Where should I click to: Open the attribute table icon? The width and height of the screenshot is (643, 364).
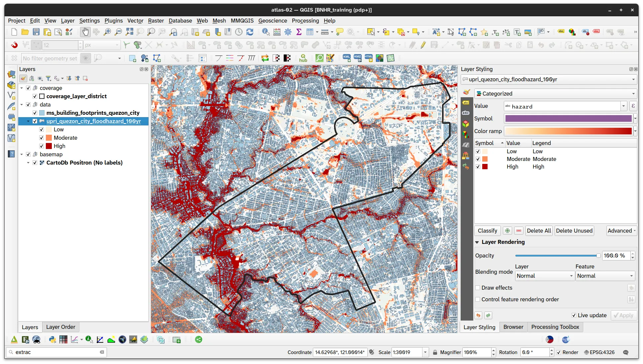pos(310,32)
